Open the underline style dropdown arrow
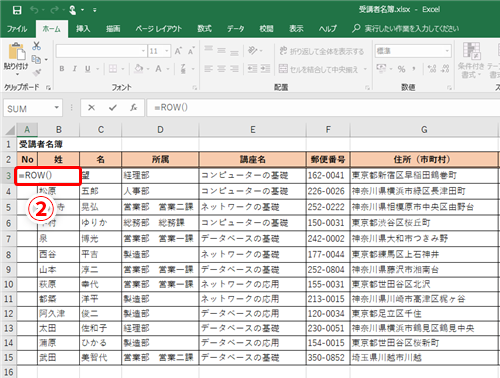The image size is (500, 378). point(98,69)
